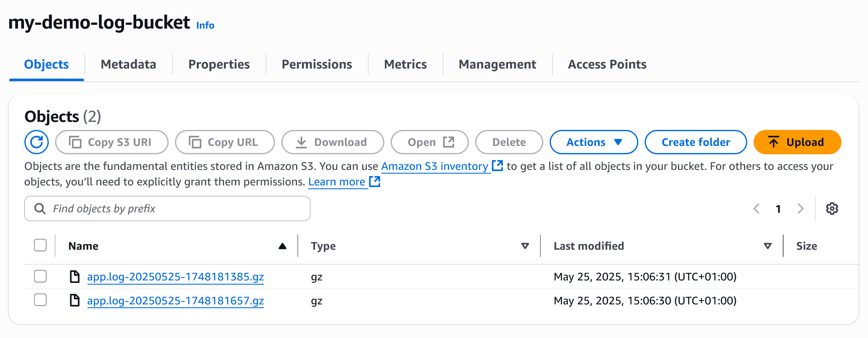Click the Copy S3 URI button

point(111,142)
